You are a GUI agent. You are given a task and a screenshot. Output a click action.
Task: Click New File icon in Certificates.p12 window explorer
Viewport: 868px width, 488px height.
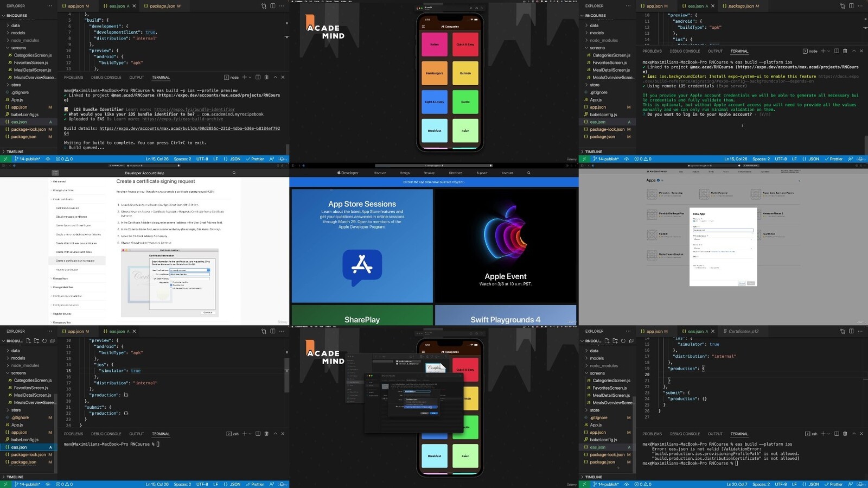point(607,341)
